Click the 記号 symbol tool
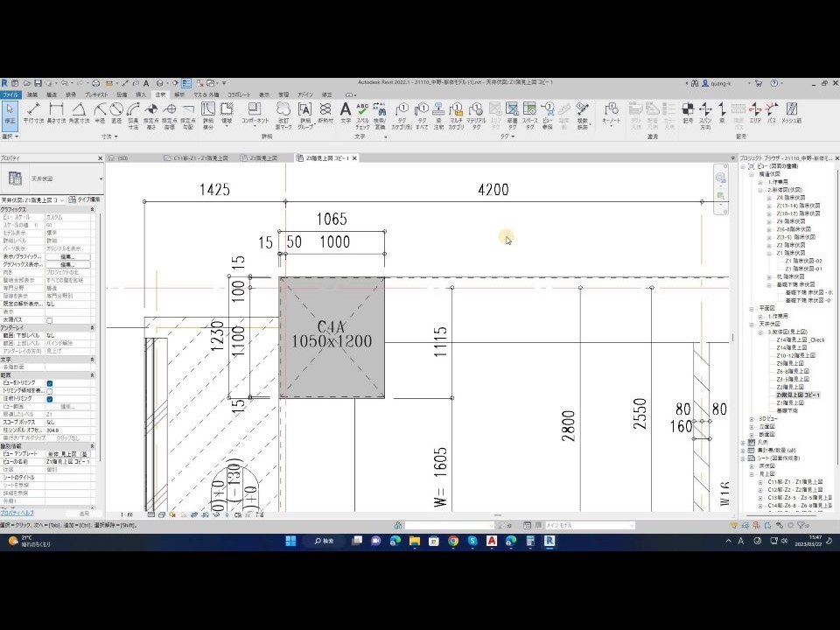This screenshot has height=630, width=840. pos(688,113)
